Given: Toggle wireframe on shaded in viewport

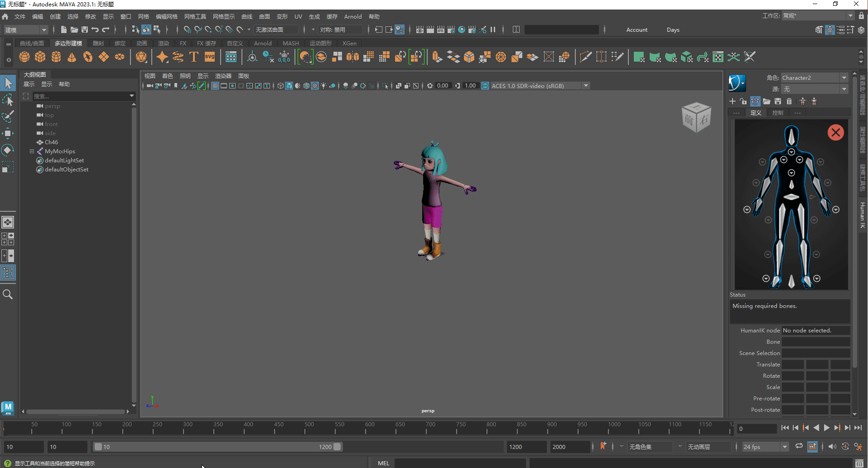Looking at the screenshot, I should point(298,86).
